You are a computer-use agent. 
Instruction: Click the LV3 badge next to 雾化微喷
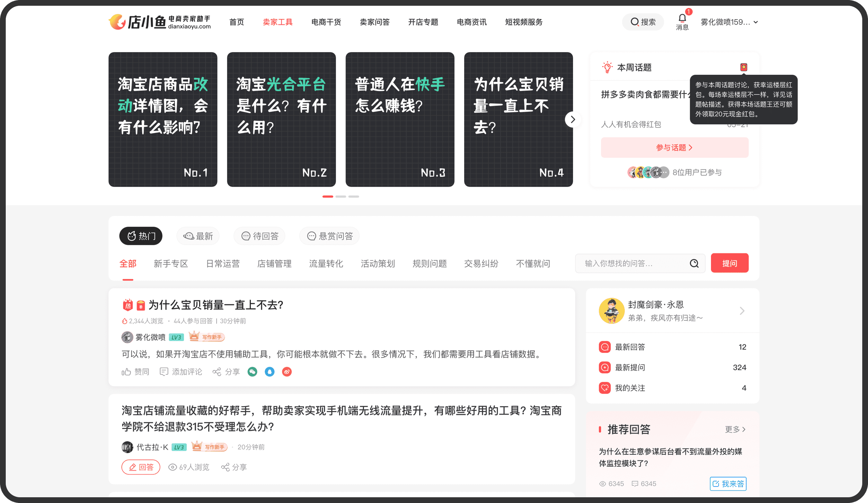[x=176, y=337]
